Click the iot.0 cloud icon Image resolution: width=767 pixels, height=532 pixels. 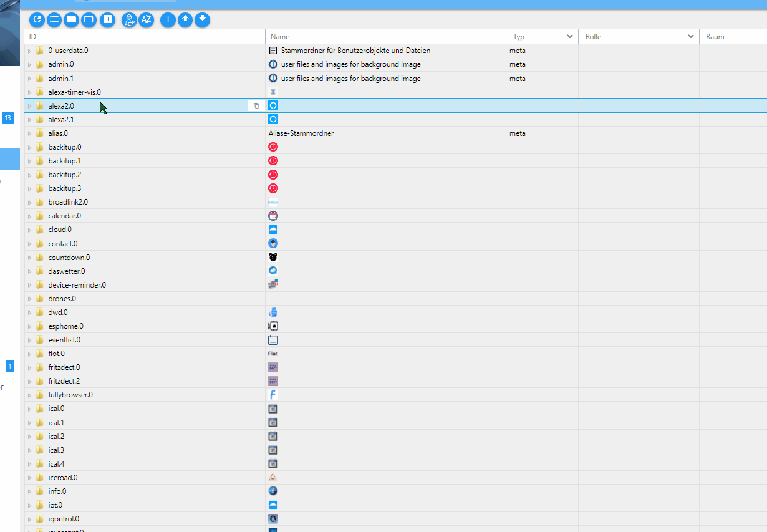[273, 505]
